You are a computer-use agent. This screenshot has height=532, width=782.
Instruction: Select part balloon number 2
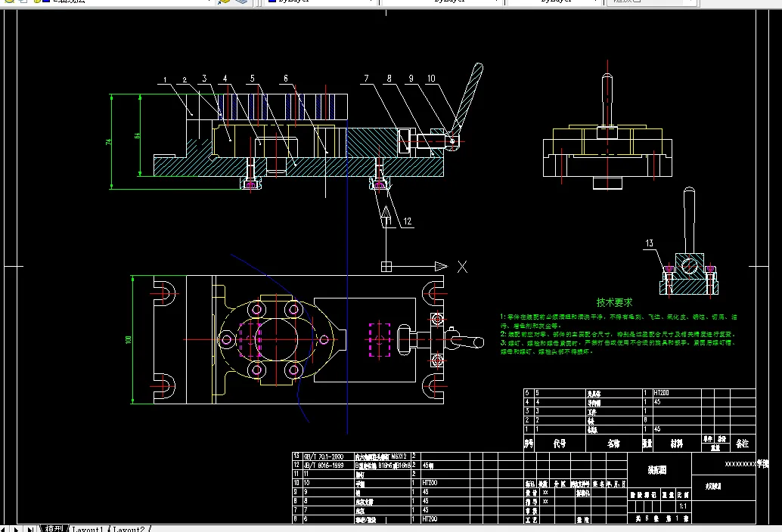pyautogui.click(x=185, y=79)
